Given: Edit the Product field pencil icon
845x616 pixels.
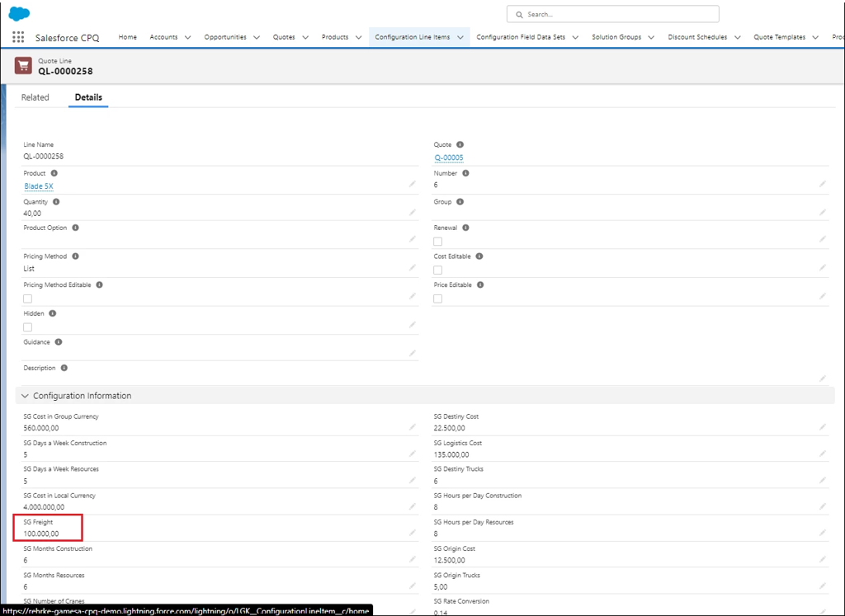Looking at the screenshot, I should pyautogui.click(x=413, y=184).
